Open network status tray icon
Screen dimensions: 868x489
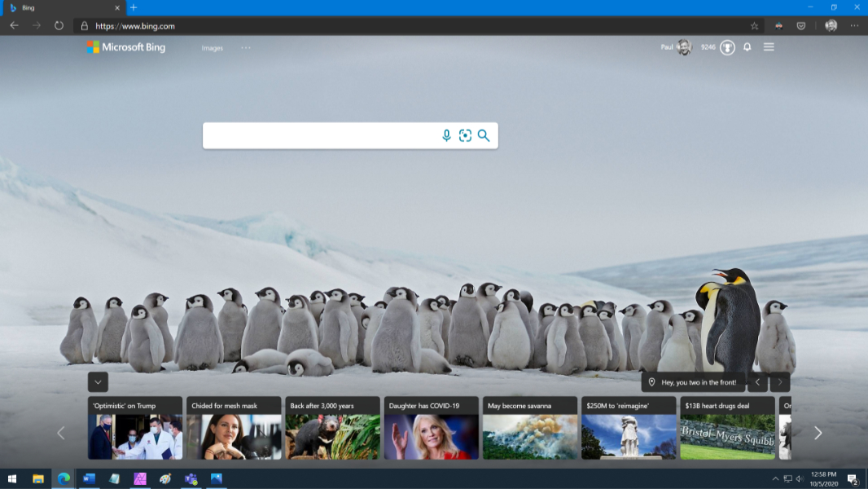(x=787, y=479)
